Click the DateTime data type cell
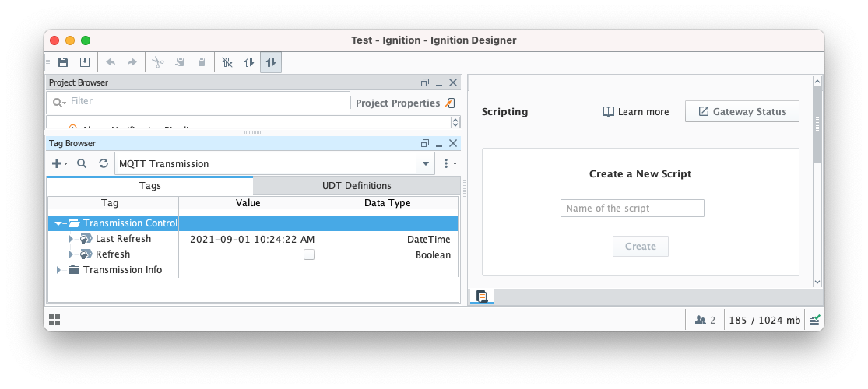Viewport: 868px width, 389px height. pos(428,240)
